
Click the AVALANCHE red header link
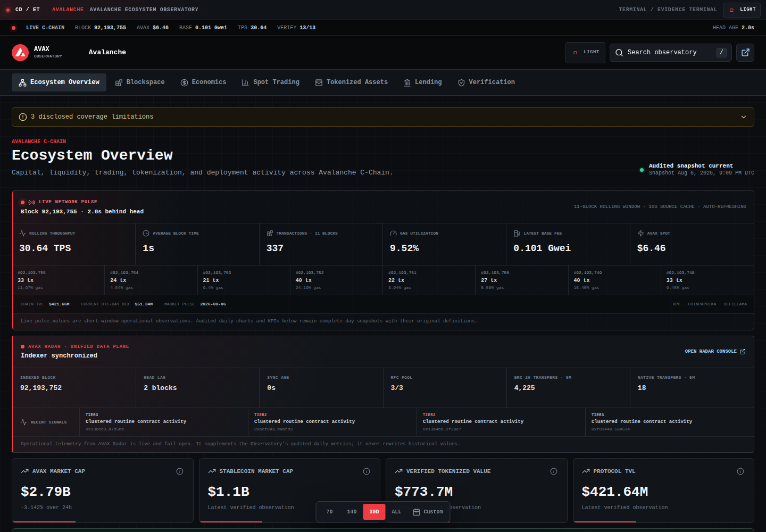pyautogui.click(x=68, y=10)
